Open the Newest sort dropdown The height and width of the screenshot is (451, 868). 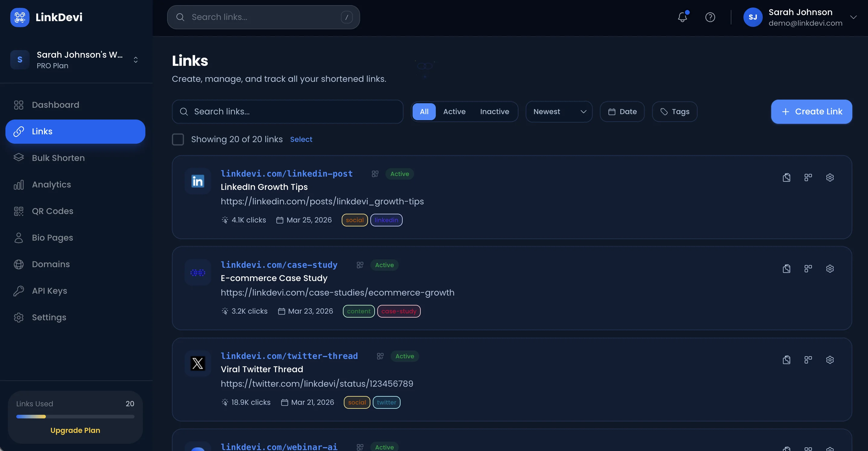559,112
